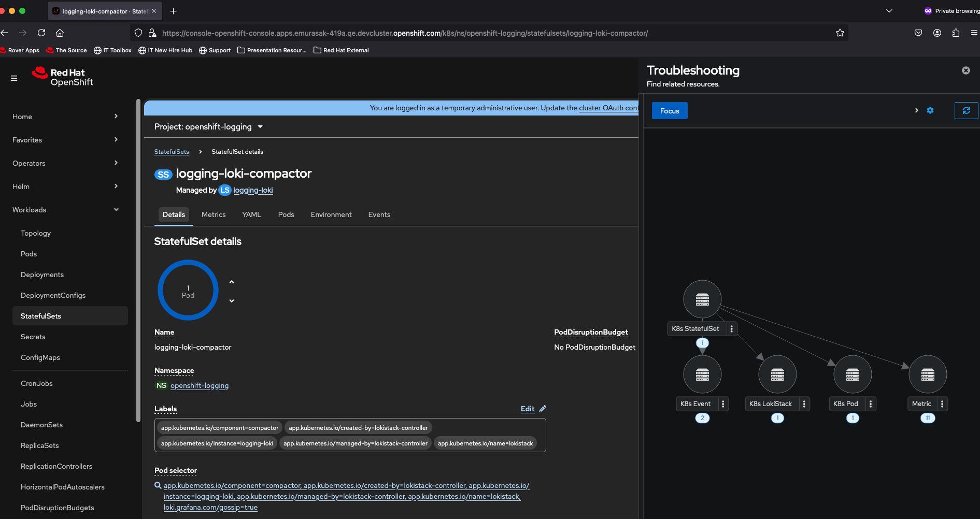Switch to the Metrics tab
The width and height of the screenshot is (980, 519).
pyautogui.click(x=214, y=214)
